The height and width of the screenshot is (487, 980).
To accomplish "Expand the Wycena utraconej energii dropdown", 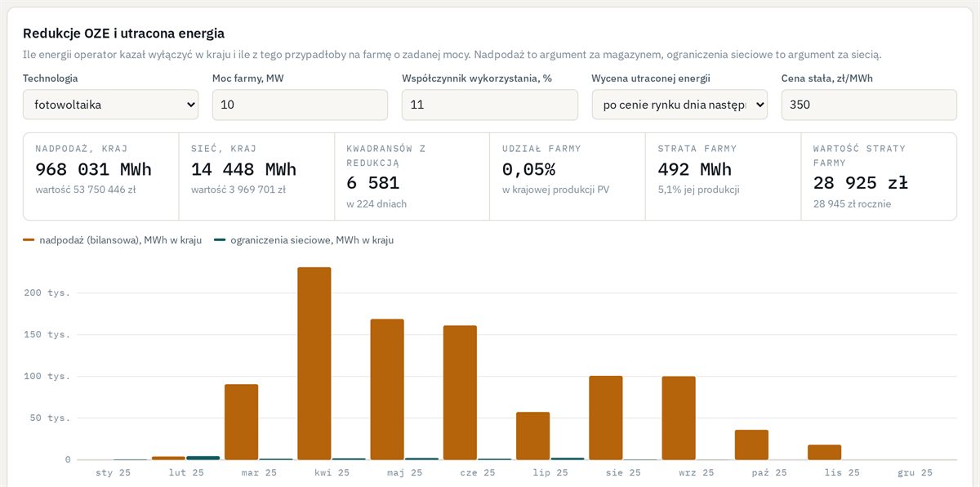I will (679, 105).
